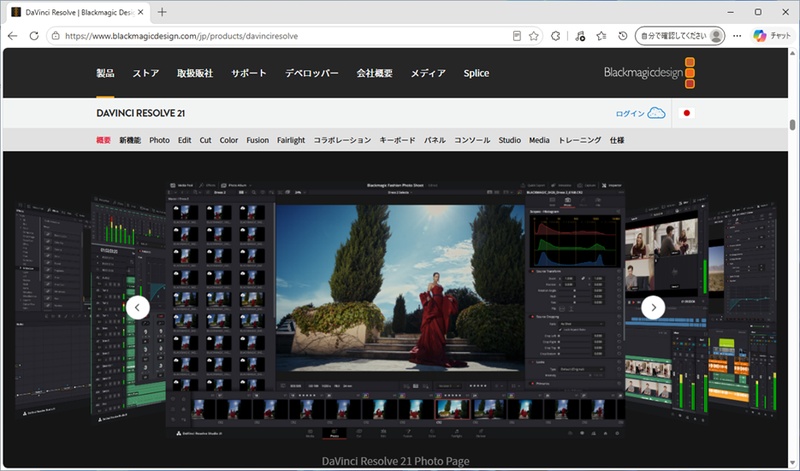Open the メディア menu item

click(x=428, y=73)
